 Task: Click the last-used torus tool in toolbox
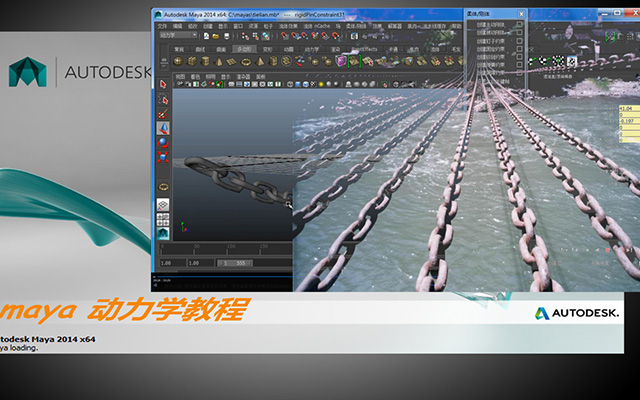[163, 187]
